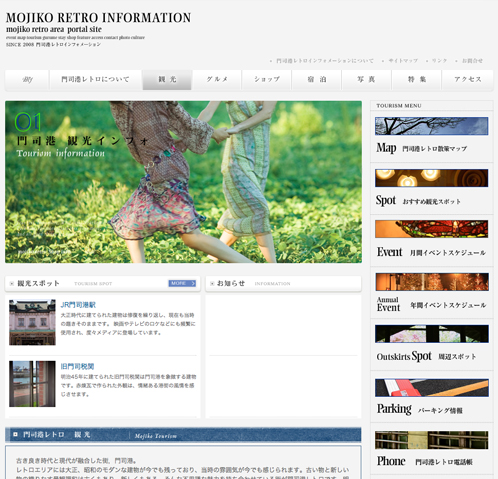Open the JR Mojiko station thumbnail

coord(32,322)
